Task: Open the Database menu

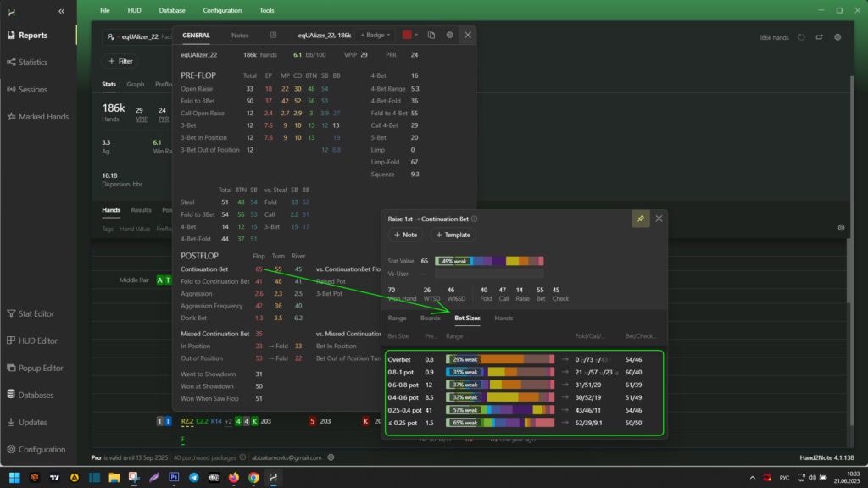Action: [172, 10]
